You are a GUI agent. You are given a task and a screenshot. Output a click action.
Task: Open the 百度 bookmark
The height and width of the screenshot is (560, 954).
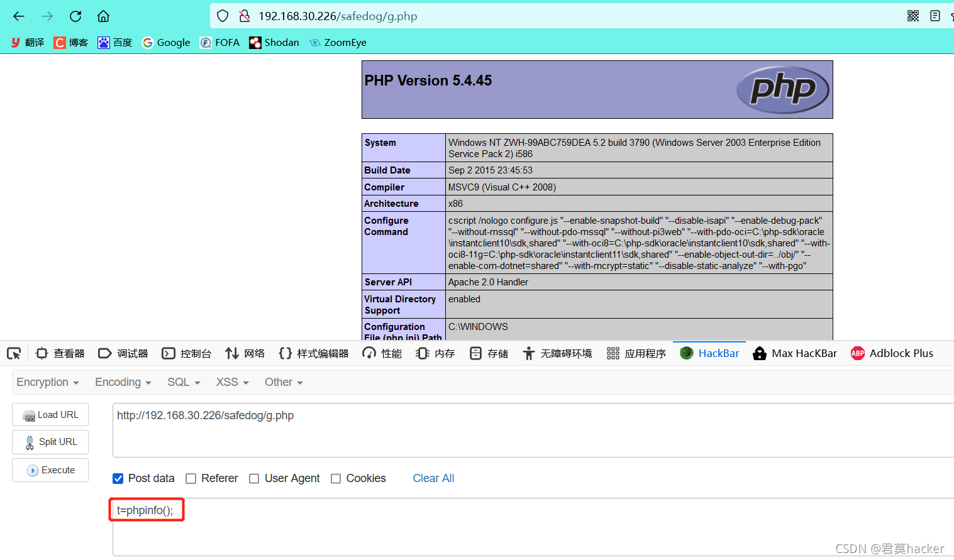[x=115, y=43]
